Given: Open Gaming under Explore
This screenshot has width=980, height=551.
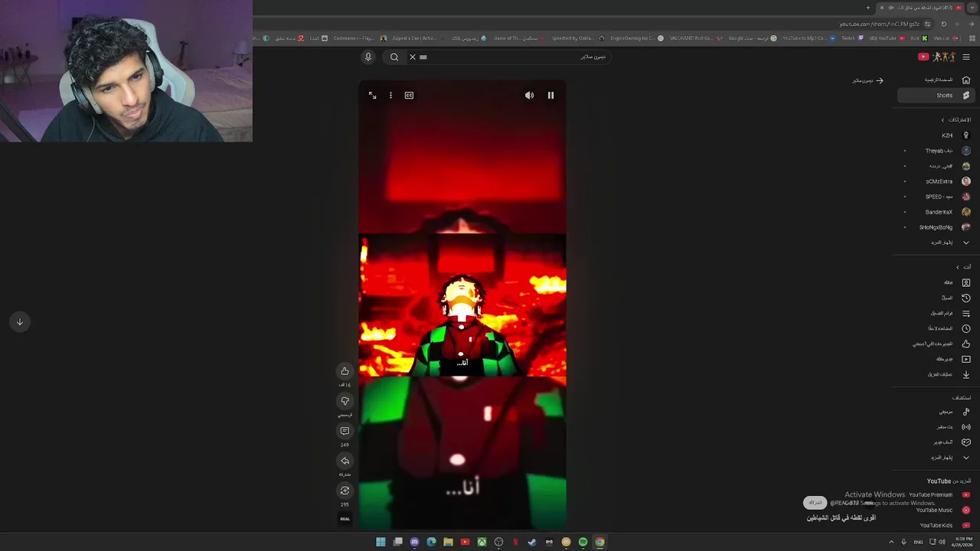Looking at the screenshot, I should pyautogui.click(x=938, y=442).
